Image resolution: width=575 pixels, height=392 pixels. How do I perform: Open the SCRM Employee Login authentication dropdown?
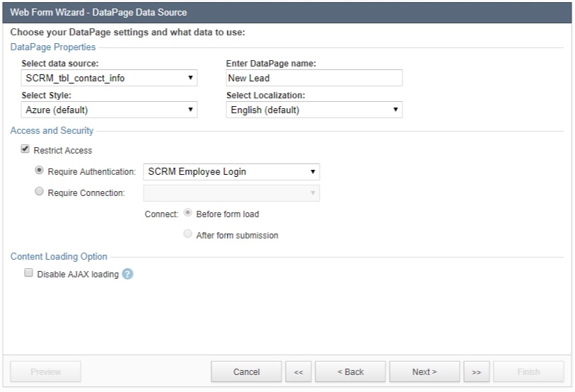231,171
